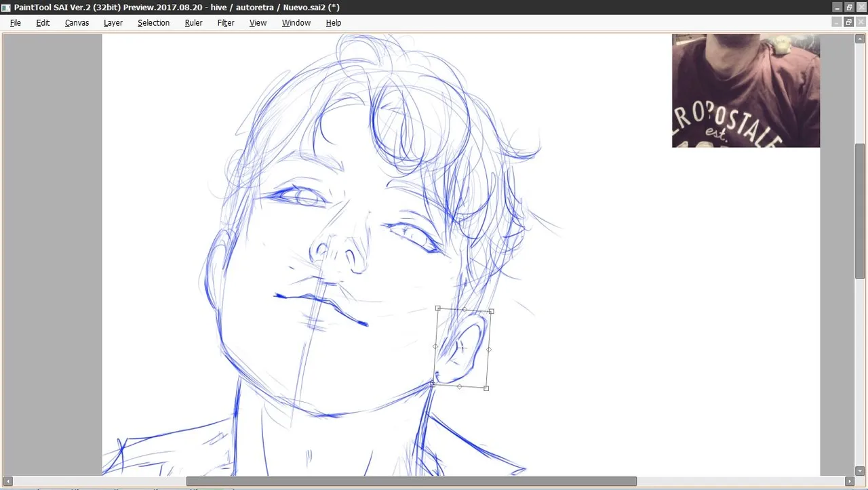The image size is (868, 490).
Task: Open the Layer menu
Action: [113, 22]
